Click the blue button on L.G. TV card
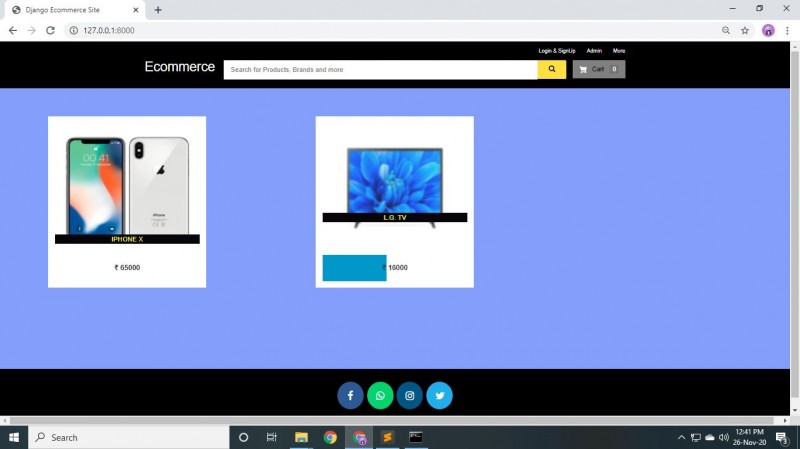 (355, 268)
